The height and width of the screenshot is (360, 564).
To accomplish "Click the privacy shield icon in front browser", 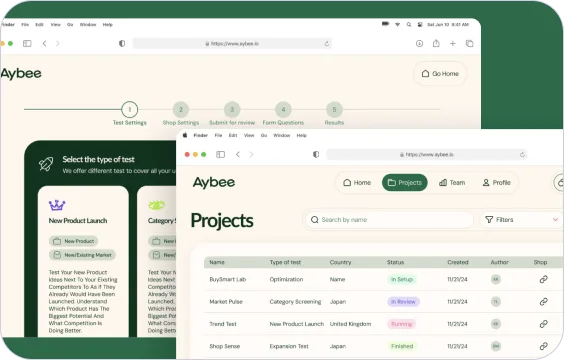I will point(316,154).
